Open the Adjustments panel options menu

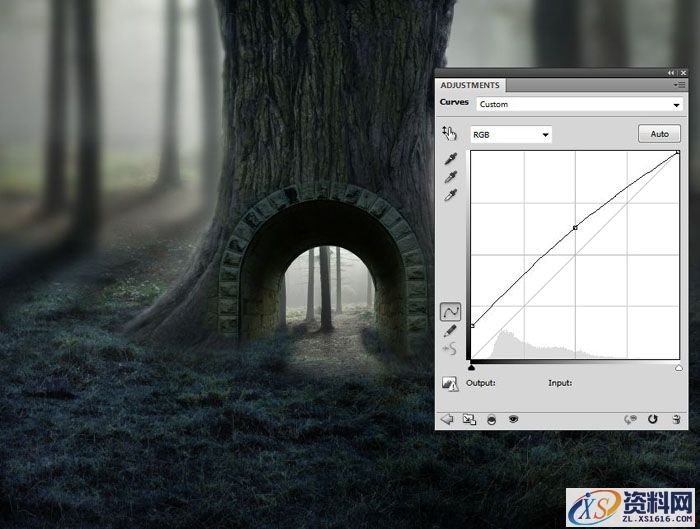[x=679, y=85]
